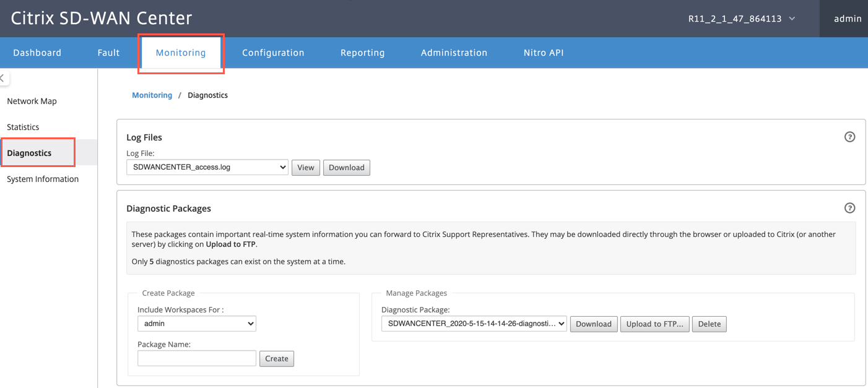Open the Administration tab
Viewport: 868px width, 388px height.
pyautogui.click(x=454, y=53)
